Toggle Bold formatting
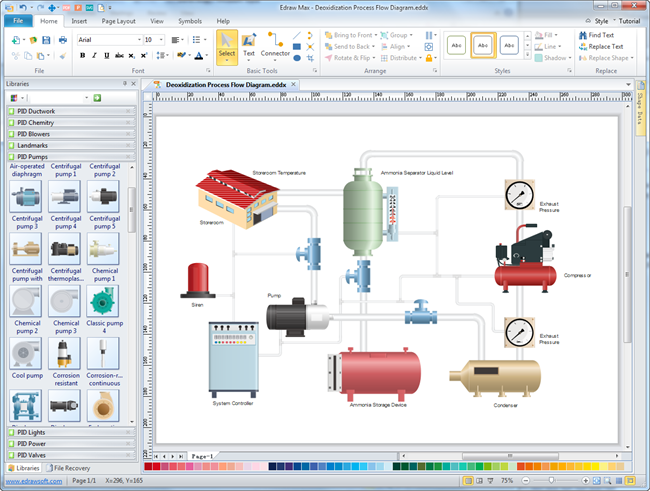The height and width of the screenshot is (491, 650). [82, 56]
